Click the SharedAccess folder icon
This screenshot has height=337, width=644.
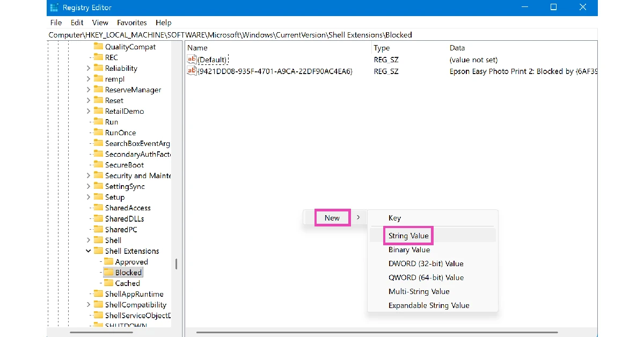(99, 208)
